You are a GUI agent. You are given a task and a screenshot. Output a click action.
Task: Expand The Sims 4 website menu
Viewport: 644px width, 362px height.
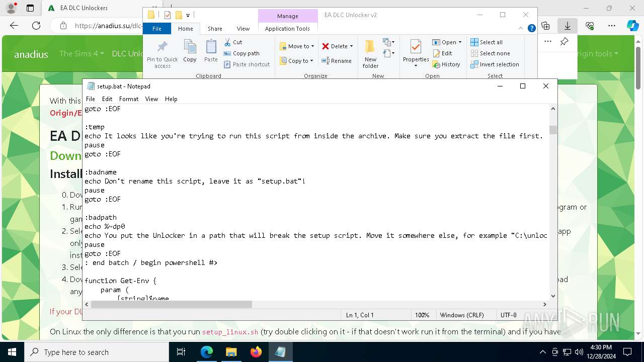(x=82, y=53)
